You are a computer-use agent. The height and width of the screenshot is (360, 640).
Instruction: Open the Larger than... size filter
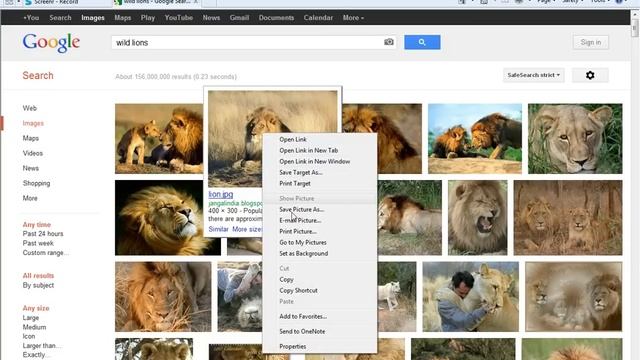click(41, 346)
